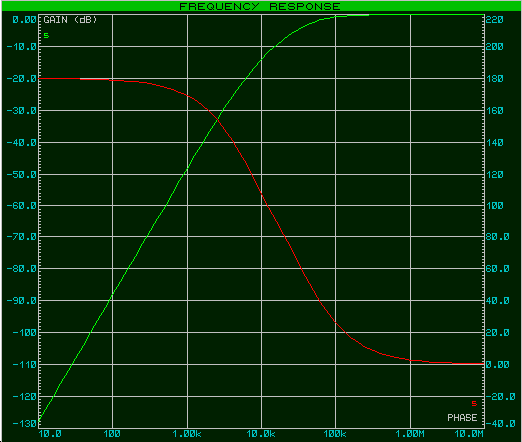Viewport: 522px width, 442px height.
Task: Click the 100 frequency axis label
Action: pyautogui.click(x=112, y=434)
